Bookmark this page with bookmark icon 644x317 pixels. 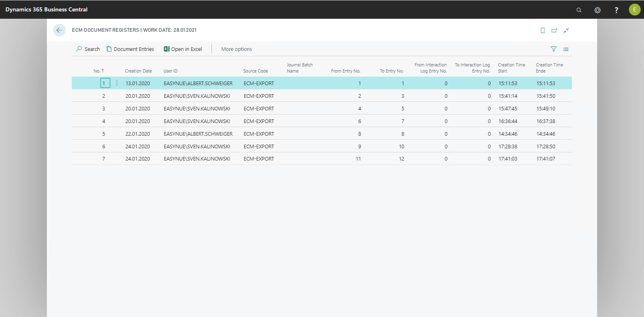coord(543,31)
